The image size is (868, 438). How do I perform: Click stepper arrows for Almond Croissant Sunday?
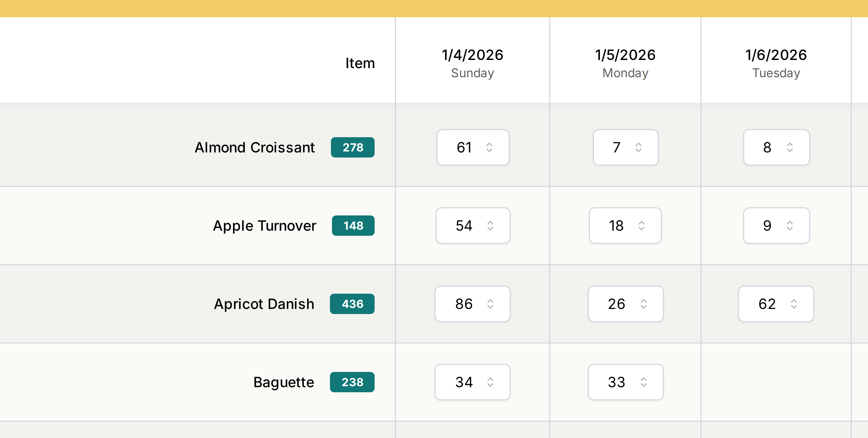point(489,147)
